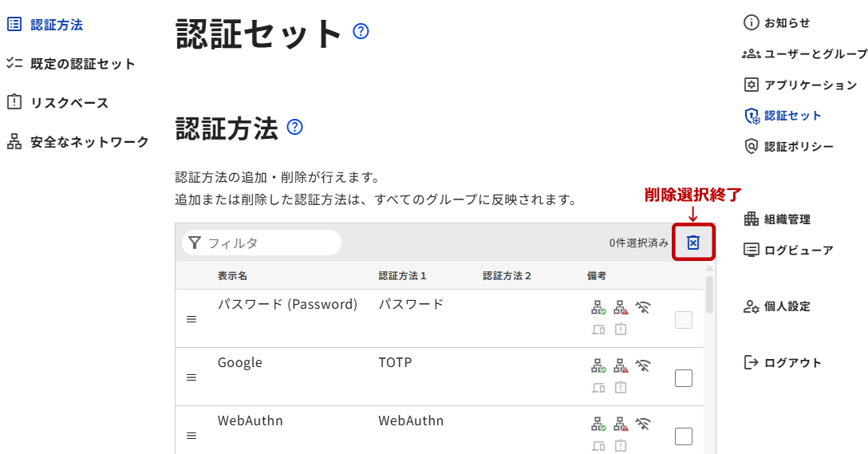Go to 安全なネットワーク settings
This screenshot has height=454, width=868.
pos(89,142)
